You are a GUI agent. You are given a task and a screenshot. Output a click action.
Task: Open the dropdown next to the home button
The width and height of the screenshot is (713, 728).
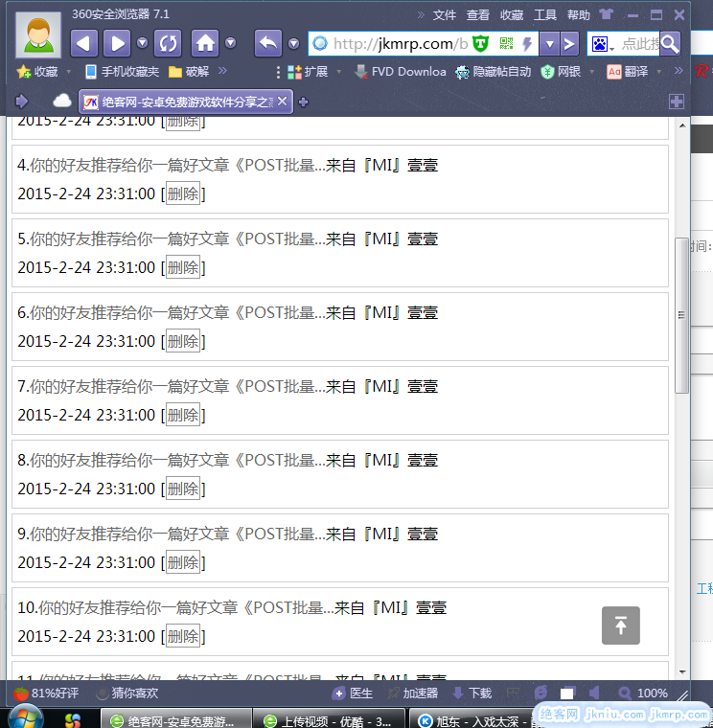[230, 43]
